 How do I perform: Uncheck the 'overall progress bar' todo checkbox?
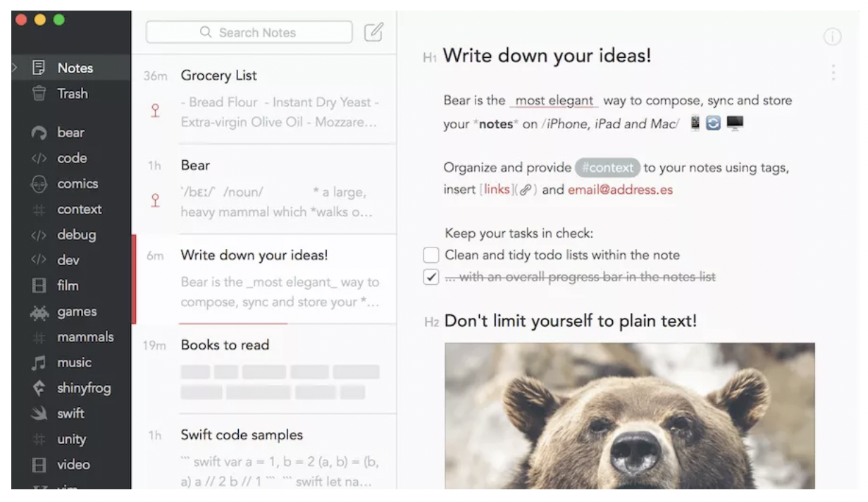[431, 277]
